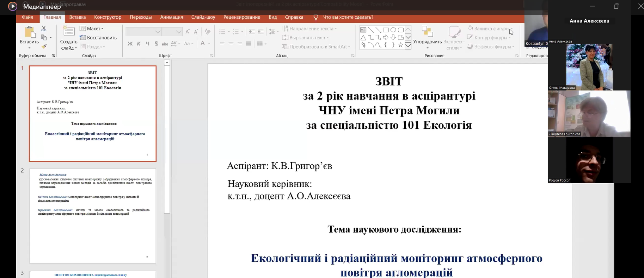
Task: Click Преобразовать в SmartArt button
Action: pos(316,46)
